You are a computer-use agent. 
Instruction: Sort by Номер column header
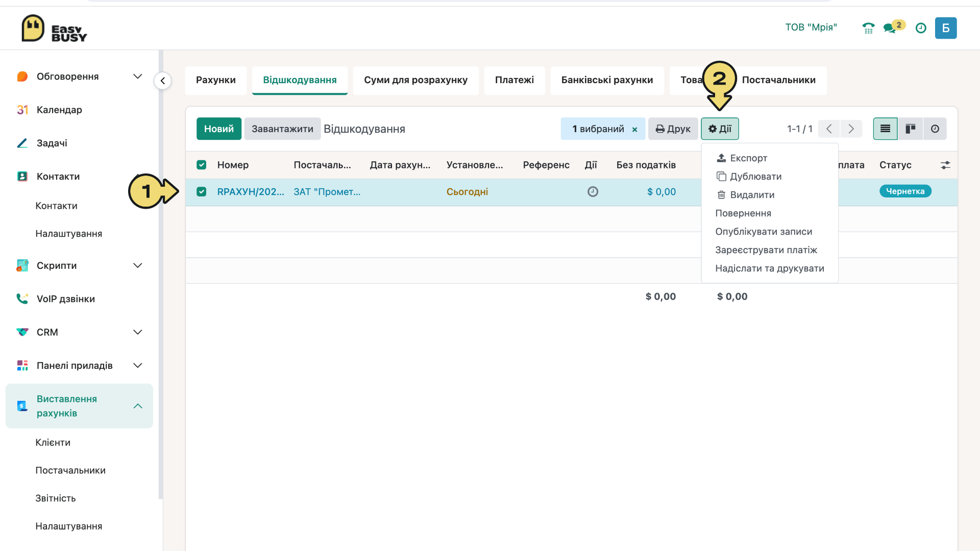click(x=233, y=165)
